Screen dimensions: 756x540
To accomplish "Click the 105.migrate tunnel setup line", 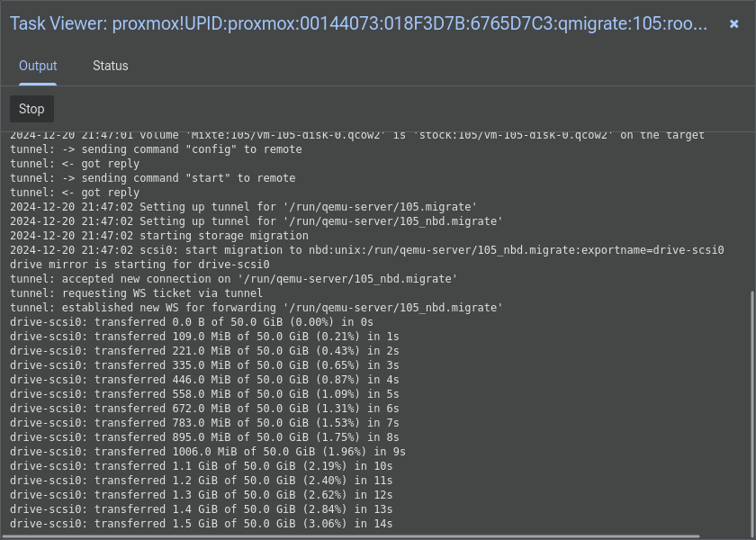I will tap(244, 207).
